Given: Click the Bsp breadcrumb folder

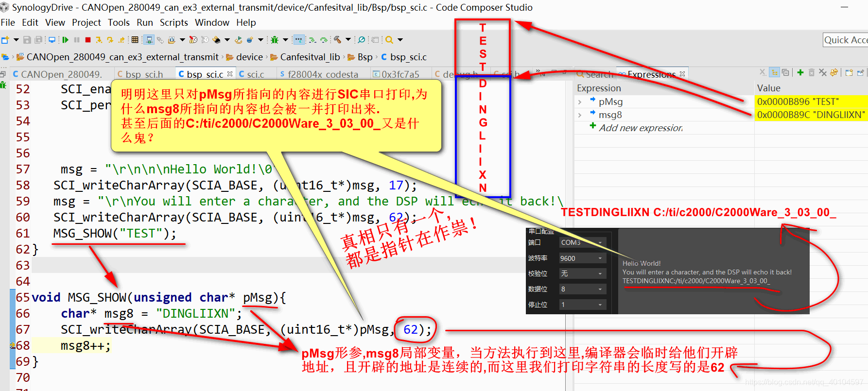Looking at the screenshot, I should (360, 57).
